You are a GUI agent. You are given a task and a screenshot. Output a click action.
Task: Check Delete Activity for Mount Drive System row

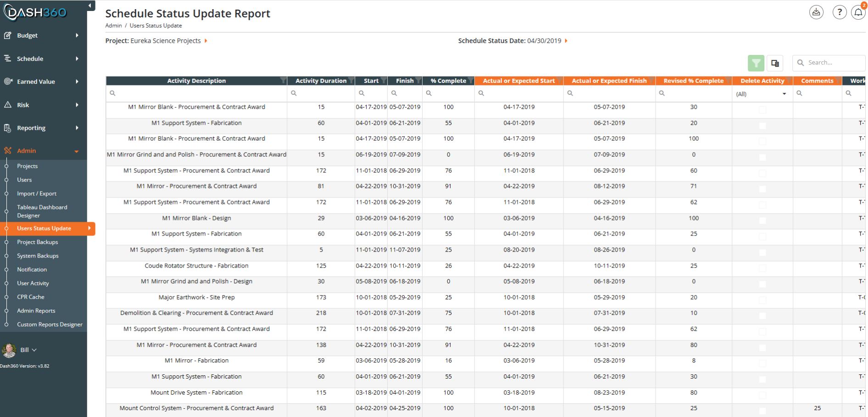[x=762, y=395]
